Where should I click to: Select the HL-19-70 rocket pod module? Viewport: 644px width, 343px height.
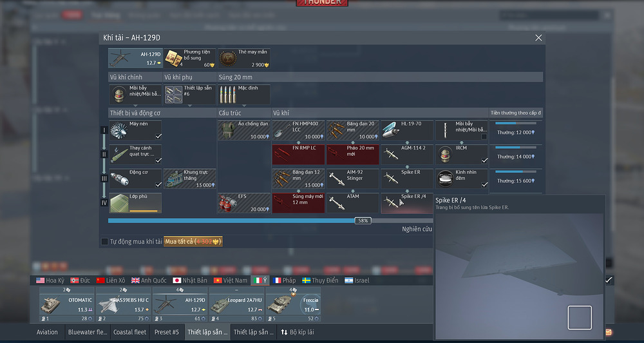tap(407, 130)
